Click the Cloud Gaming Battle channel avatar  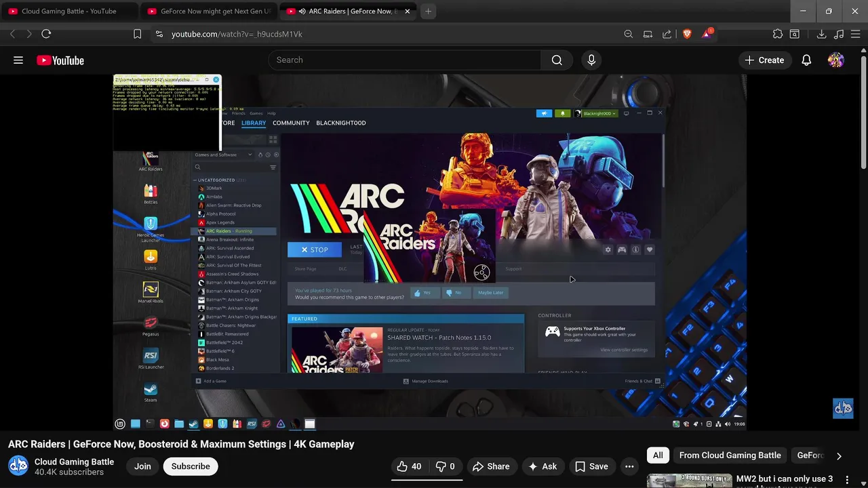[18, 466]
